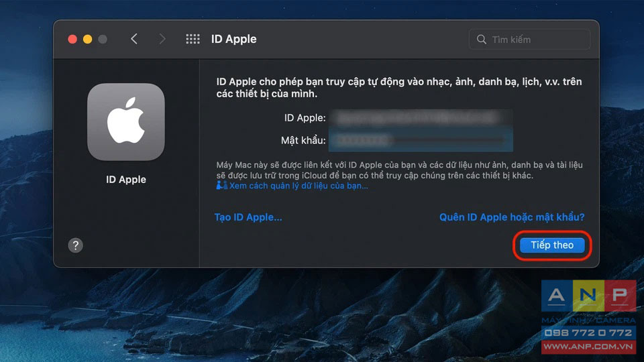Screen dimensions: 644x362
Task: Minimize the window with yellow button
Action: (x=87, y=39)
